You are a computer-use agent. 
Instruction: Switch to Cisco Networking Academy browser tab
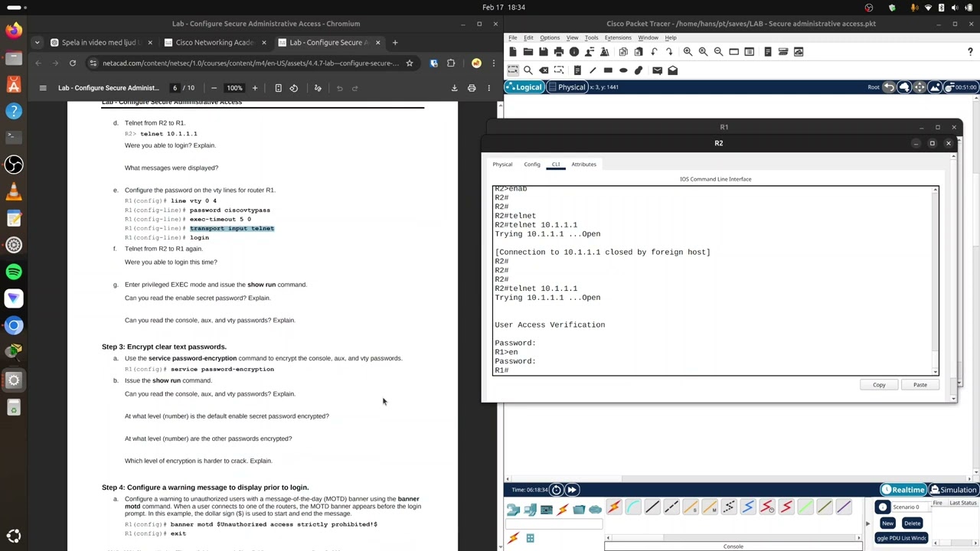(214, 42)
